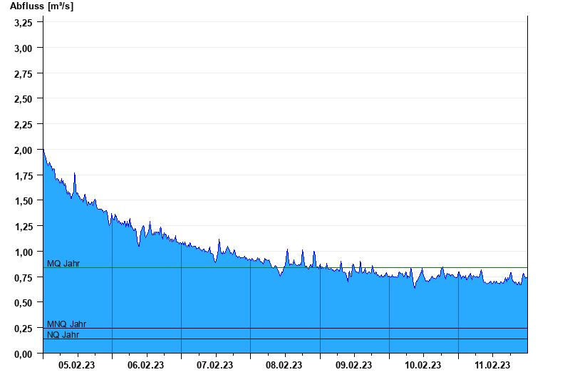This screenshot has width=570, height=392.
Task: Click the 1,00 y-axis value
Action: tap(24, 252)
